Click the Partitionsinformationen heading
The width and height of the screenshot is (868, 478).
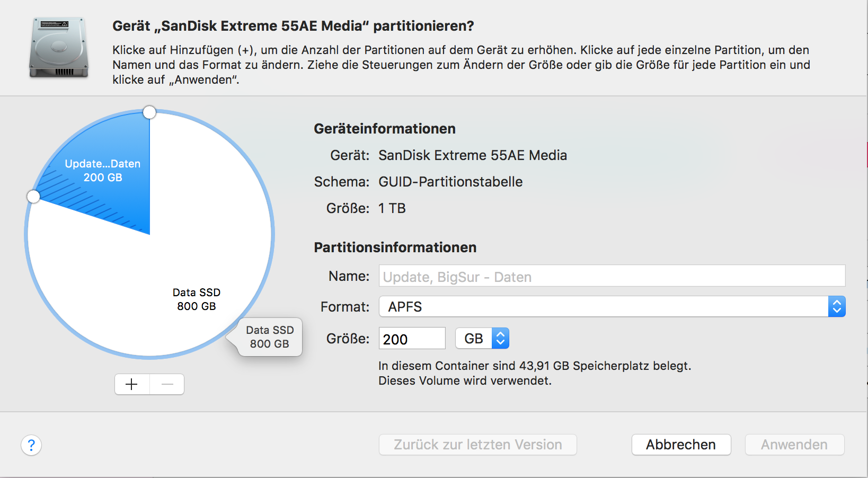[395, 247]
